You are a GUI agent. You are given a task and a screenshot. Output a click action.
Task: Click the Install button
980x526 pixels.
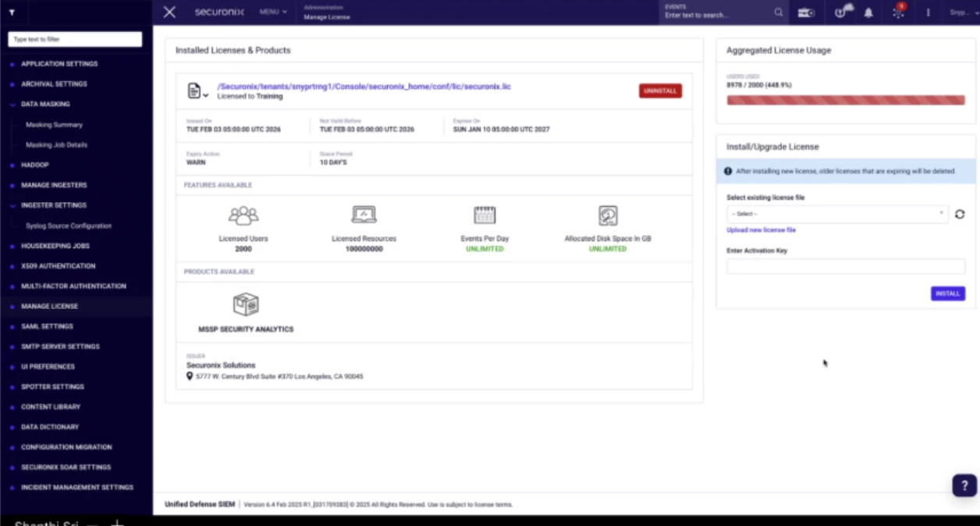[x=947, y=293]
